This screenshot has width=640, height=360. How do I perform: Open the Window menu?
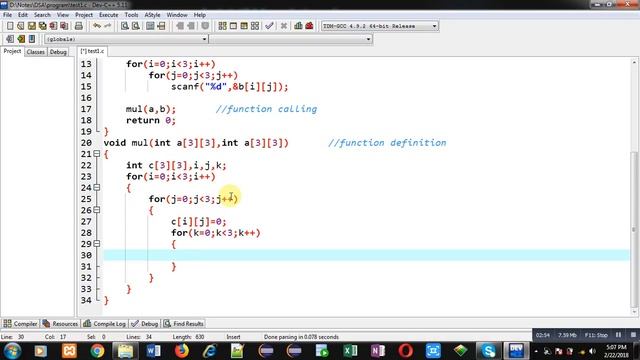177,15
